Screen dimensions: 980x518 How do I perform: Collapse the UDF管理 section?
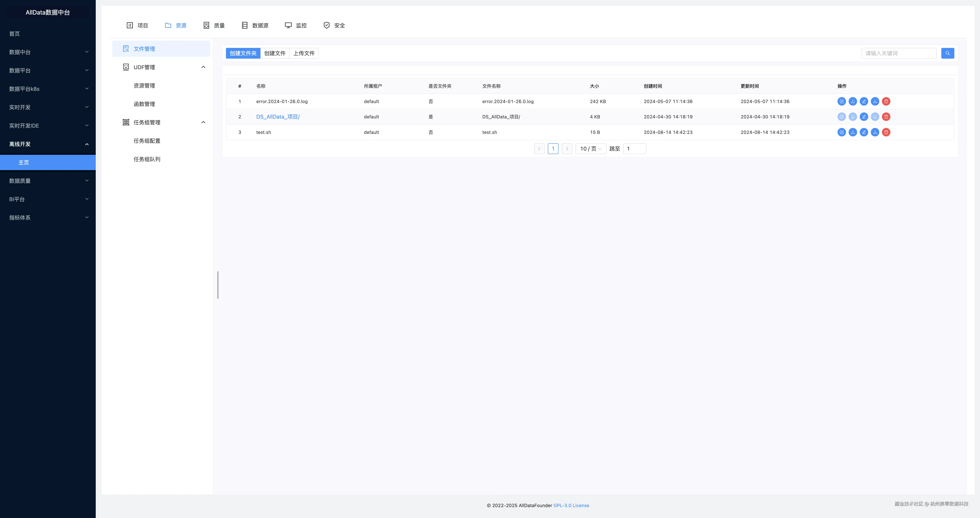click(203, 67)
